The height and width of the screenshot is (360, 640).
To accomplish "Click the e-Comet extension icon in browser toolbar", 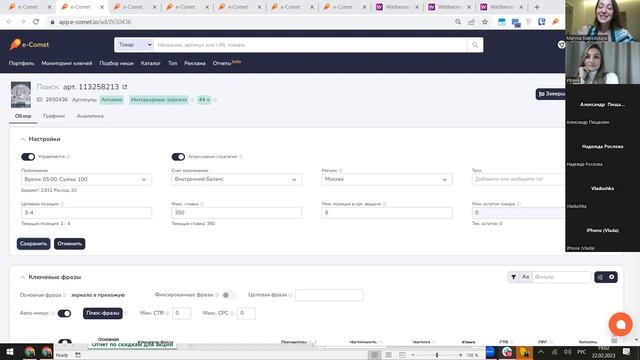I will coord(555,22).
